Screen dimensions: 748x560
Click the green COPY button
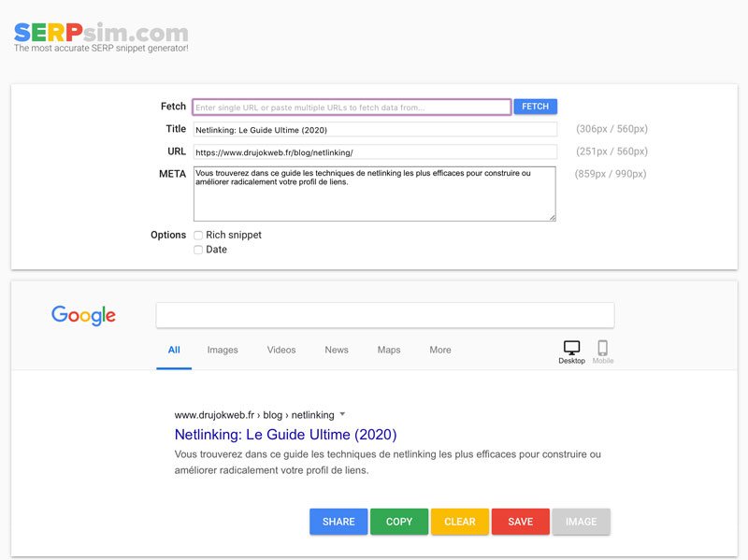[399, 522]
